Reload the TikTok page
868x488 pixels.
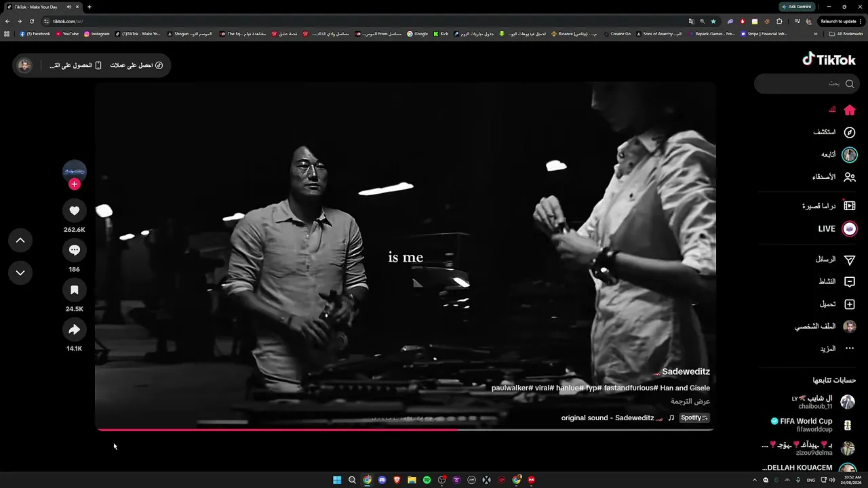[x=32, y=21]
